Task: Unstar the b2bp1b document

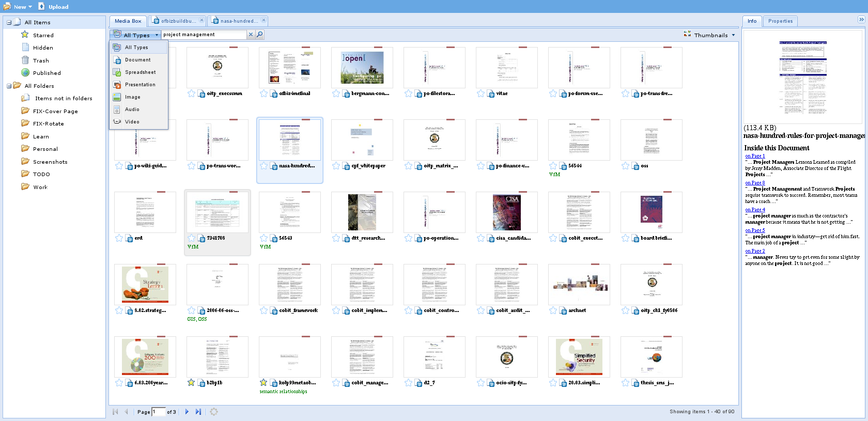Action: 192,383
